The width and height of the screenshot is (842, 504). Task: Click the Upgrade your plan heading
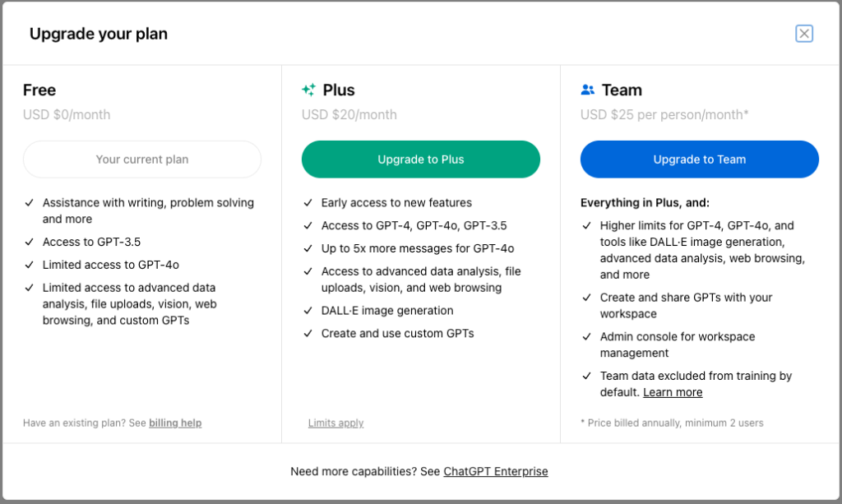99,34
